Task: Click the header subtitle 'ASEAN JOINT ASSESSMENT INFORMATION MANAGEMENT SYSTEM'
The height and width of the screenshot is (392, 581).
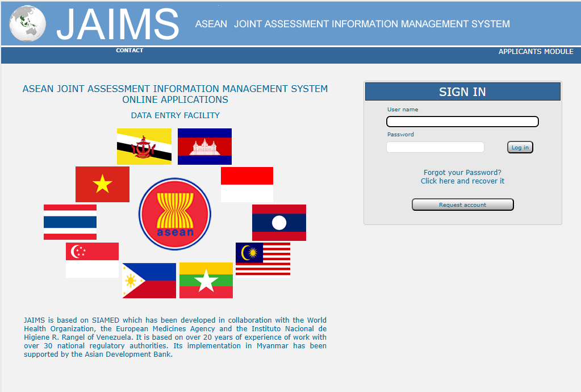Action: pos(352,24)
